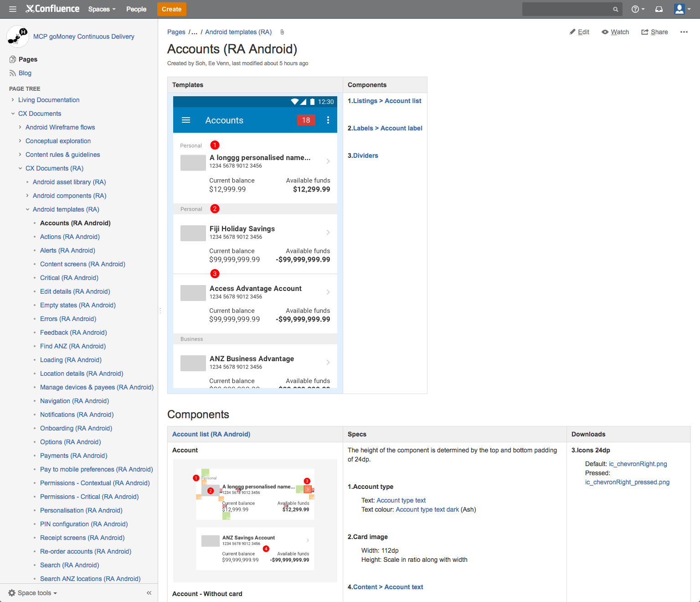The width and height of the screenshot is (700, 602).
Task: Focus the top search field
Action: point(572,9)
